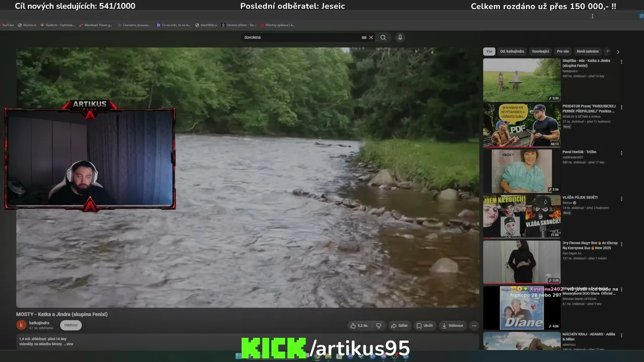Subscribe to katkajindra with Odebírat
Screen dimensions: 644x362
tap(71, 325)
